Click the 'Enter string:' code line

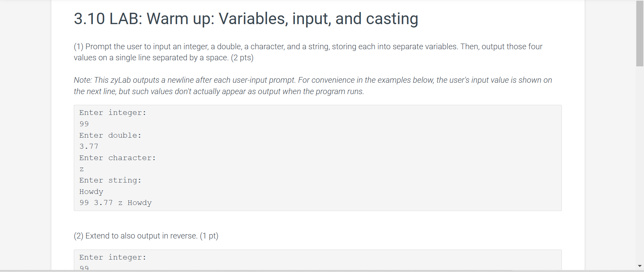(x=110, y=180)
